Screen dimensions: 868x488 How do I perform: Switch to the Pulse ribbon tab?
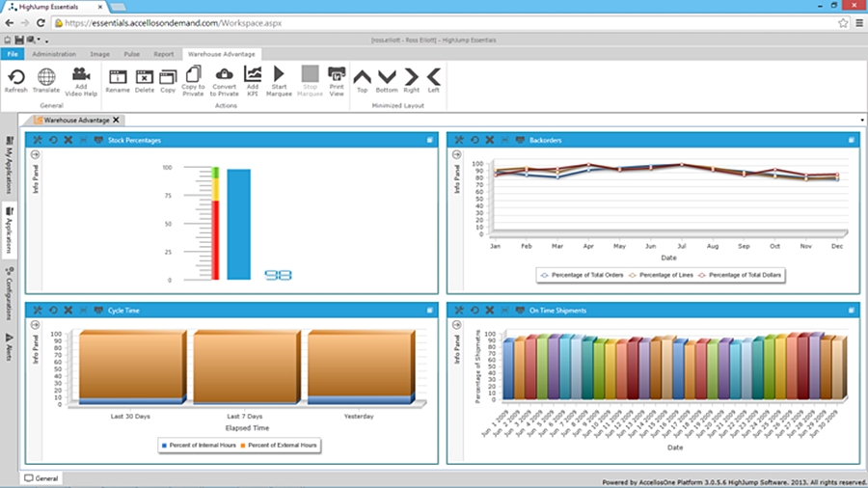coord(132,54)
